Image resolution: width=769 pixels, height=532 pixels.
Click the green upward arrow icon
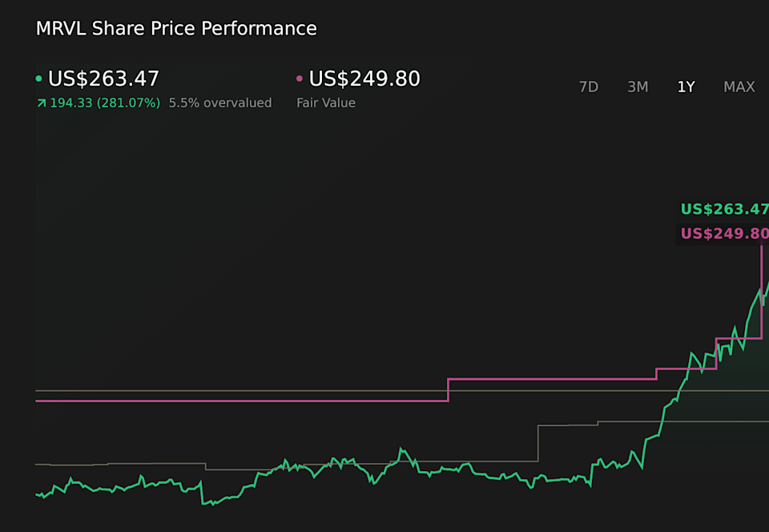point(41,103)
